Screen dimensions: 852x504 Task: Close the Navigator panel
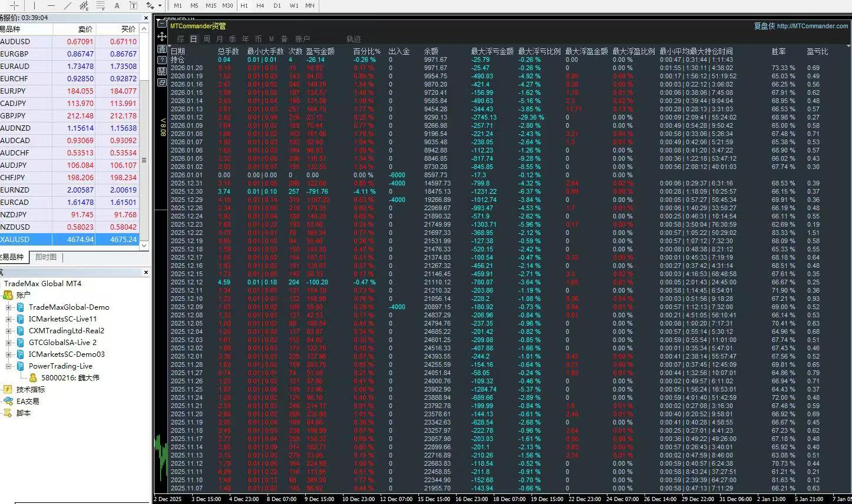[x=146, y=272]
